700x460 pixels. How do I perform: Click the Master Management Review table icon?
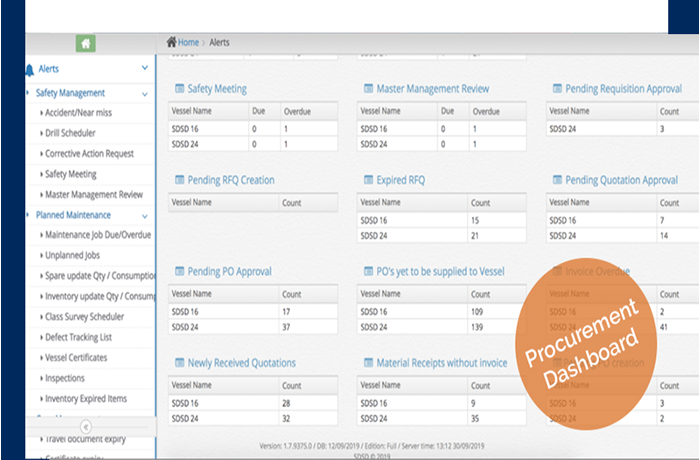point(368,88)
